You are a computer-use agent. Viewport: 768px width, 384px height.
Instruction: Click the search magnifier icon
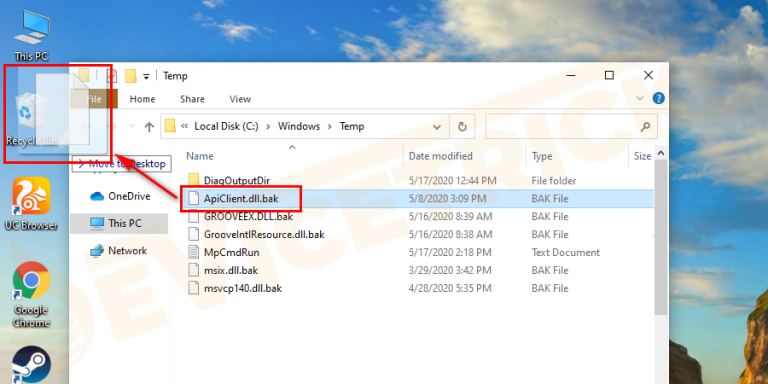646,127
